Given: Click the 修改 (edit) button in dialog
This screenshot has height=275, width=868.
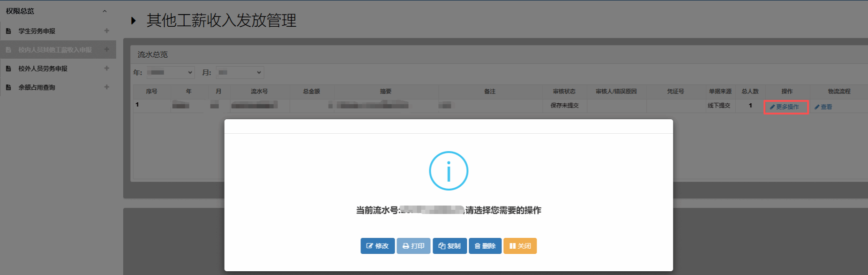Looking at the screenshot, I should click(377, 246).
